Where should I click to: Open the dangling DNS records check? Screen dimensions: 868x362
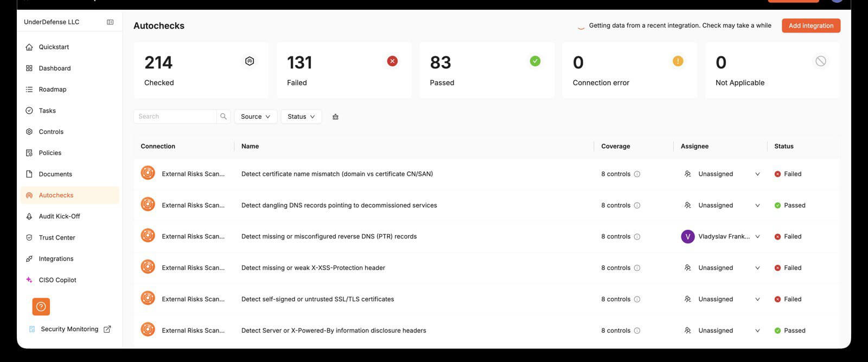(x=339, y=205)
